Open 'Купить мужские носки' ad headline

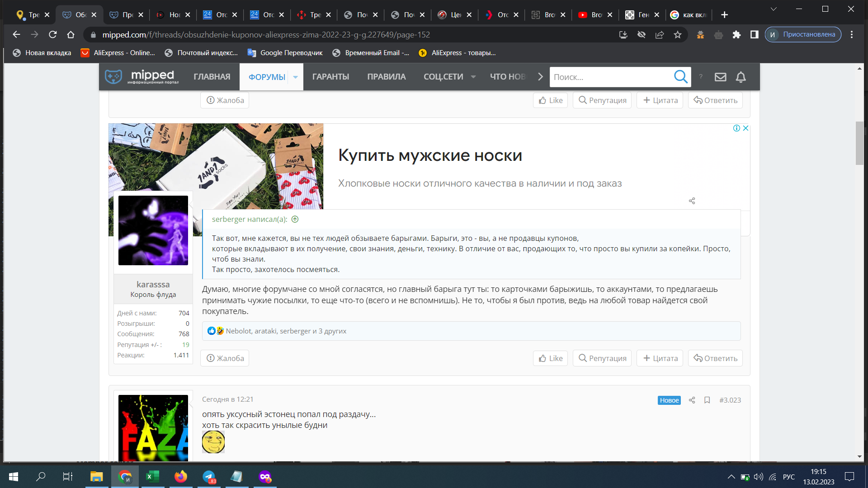tap(430, 155)
